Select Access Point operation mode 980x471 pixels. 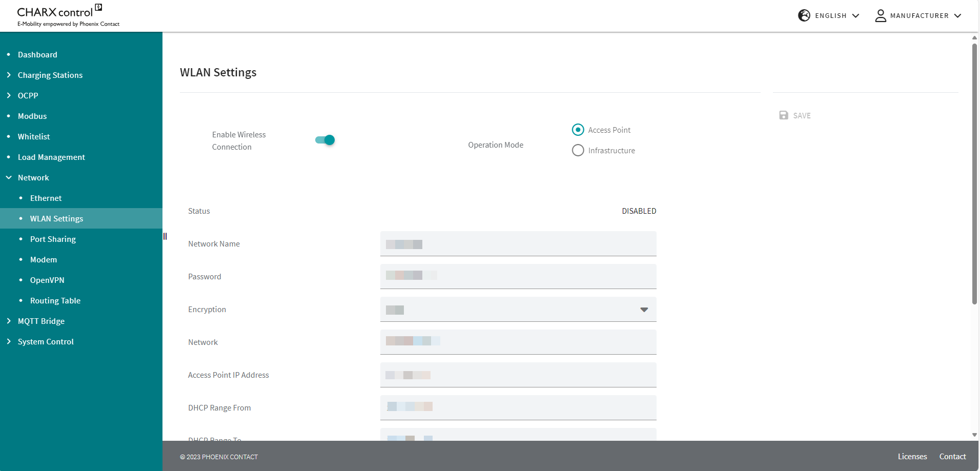coord(578,130)
